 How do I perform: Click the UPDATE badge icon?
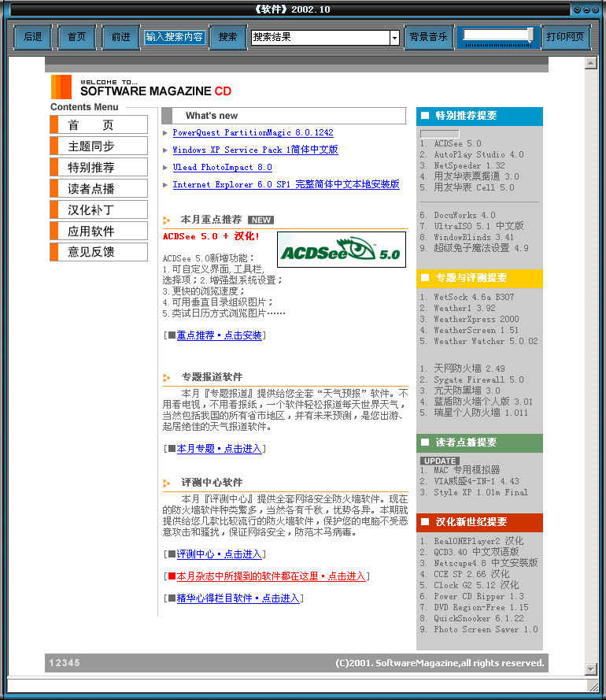[440, 461]
